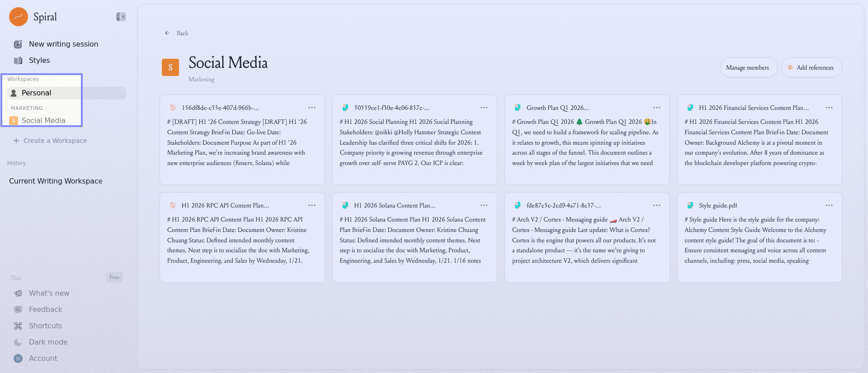Open options menu for Style guide.pdf card
868x373 pixels.
click(x=829, y=205)
